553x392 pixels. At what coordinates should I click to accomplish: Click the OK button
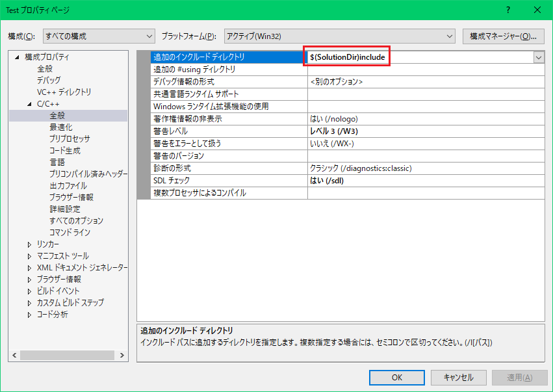[x=397, y=377]
